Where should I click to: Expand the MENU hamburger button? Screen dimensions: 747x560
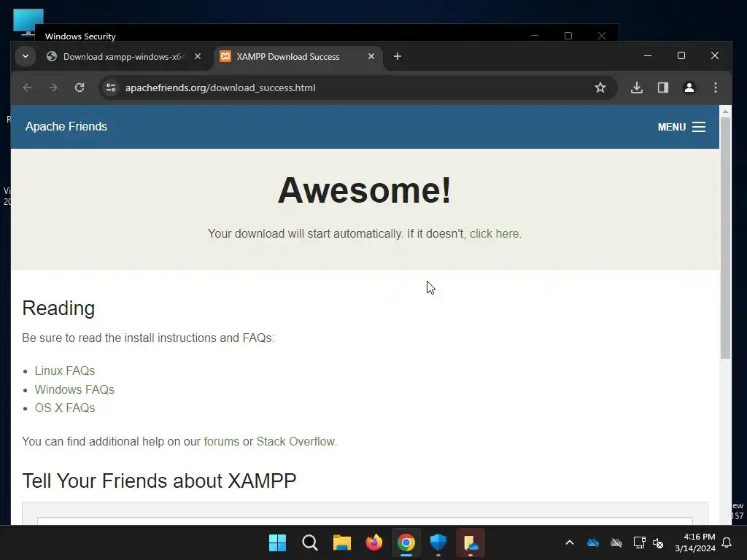(x=681, y=127)
